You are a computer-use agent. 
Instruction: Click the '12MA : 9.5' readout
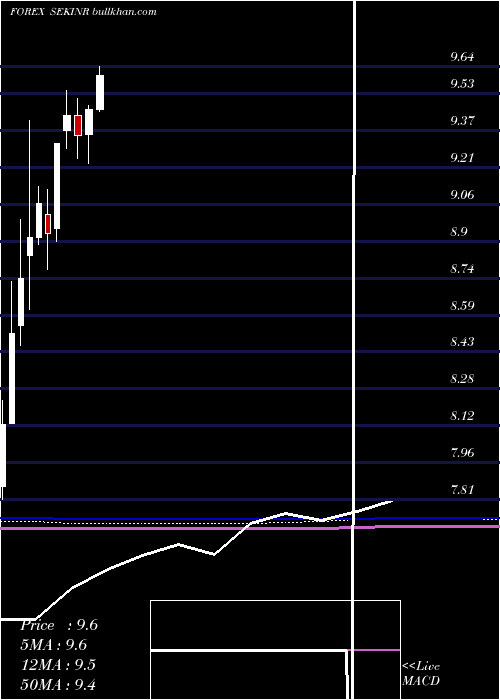[58, 665]
